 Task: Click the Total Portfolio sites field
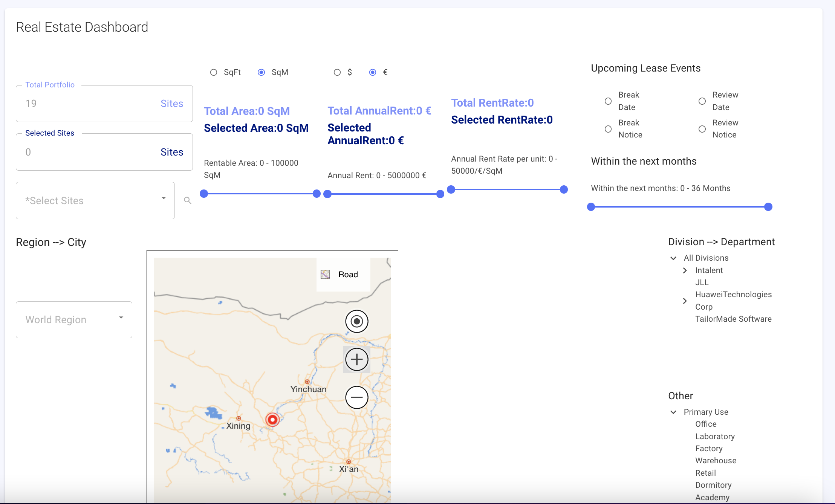(x=104, y=104)
